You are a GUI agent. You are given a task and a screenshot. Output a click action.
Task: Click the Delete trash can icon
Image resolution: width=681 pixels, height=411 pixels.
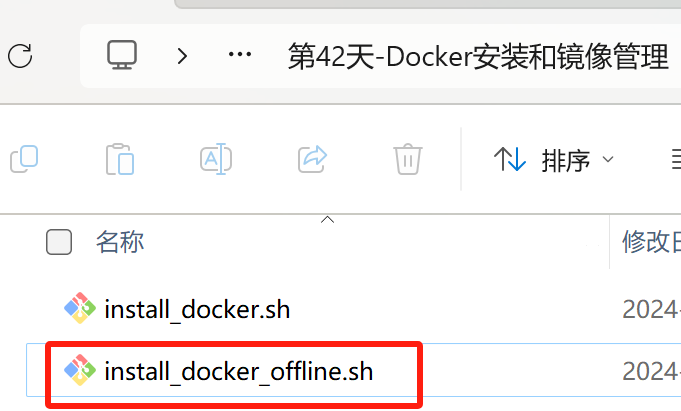point(407,159)
